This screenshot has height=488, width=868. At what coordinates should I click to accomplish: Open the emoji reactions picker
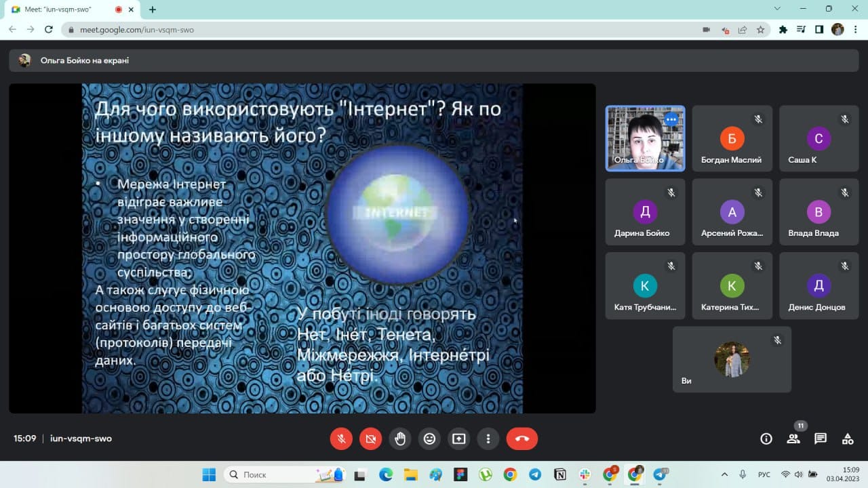(429, 439)
